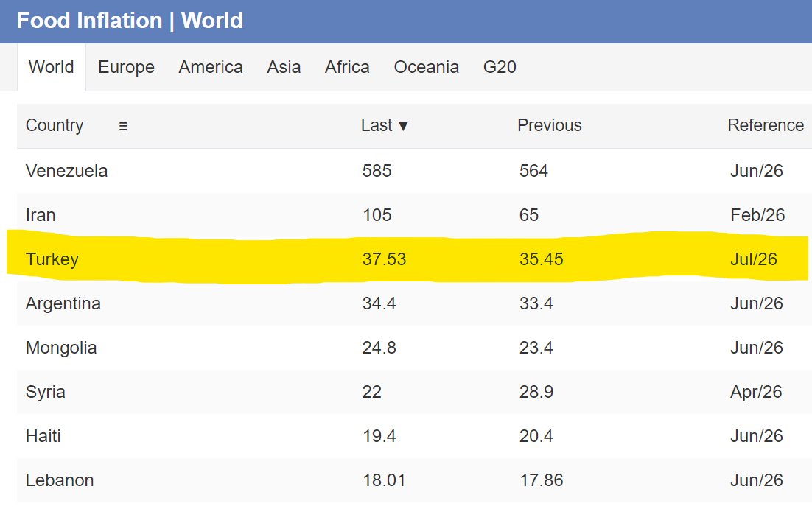Select Argentina's previous value 33.4
Screen dimensions: 812x509
pyautogui.click(x=536, y=303)
